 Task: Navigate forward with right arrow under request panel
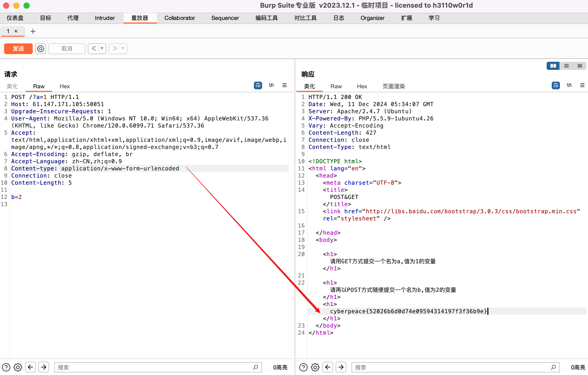click(x=43, y=367)
